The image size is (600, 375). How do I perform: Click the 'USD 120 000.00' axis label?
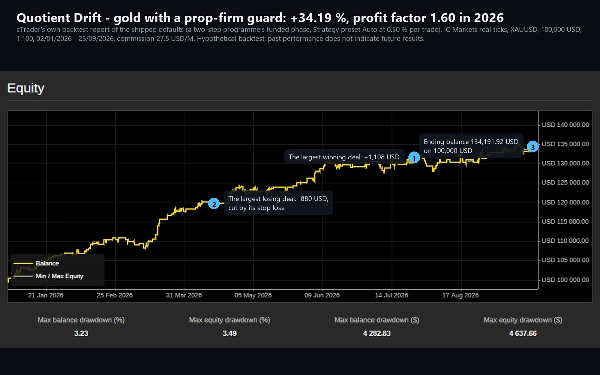[x=565, y=202]
